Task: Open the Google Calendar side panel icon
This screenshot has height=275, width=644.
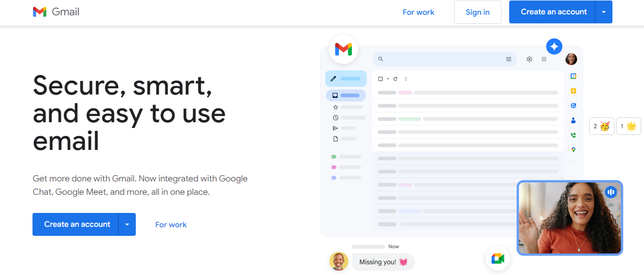Action: coord(573,76)
